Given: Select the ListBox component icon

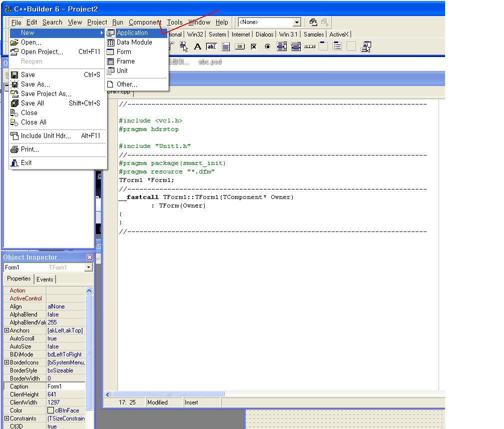Looking at the screenshot, I should (282, 46).
